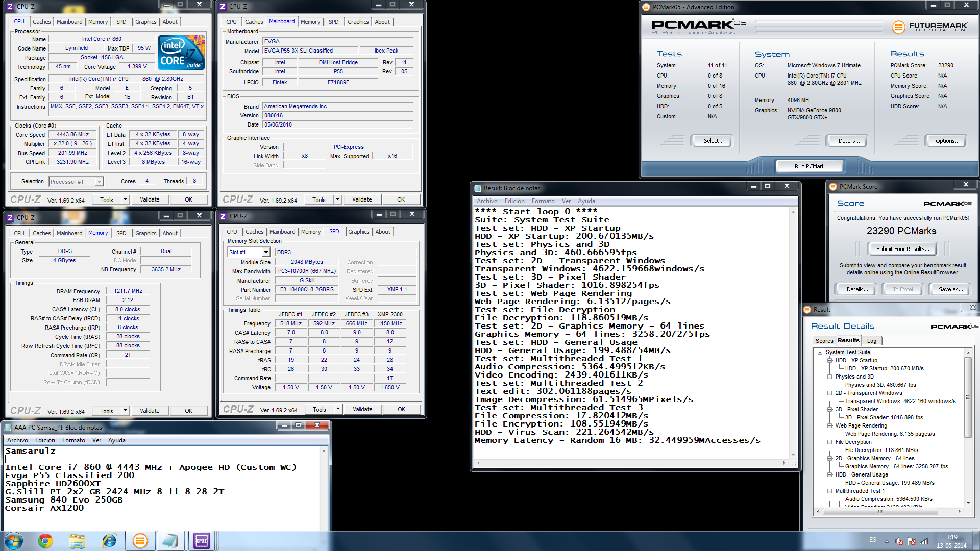The height and width of the screenshot is (551, 980).
Task: Click the notepad icon of AAA PC Samsa_PI window
Action: pyautogui.click(x=8, y=428)
